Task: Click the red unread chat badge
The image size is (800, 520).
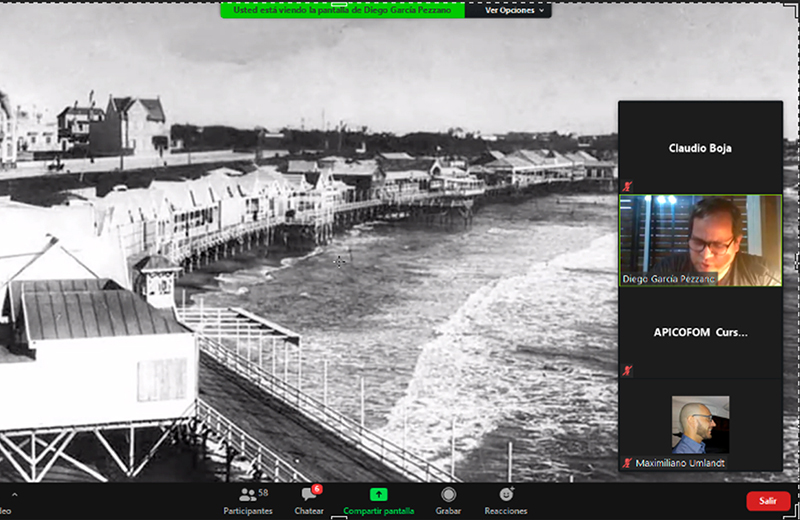Action: 316,489
